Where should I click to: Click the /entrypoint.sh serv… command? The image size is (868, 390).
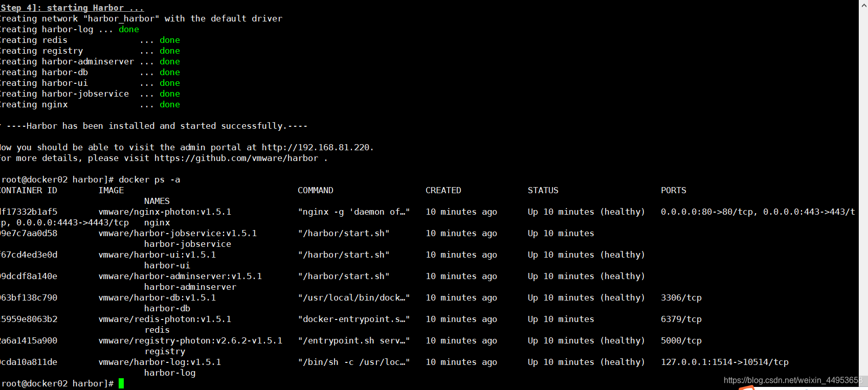coord(354,340)
